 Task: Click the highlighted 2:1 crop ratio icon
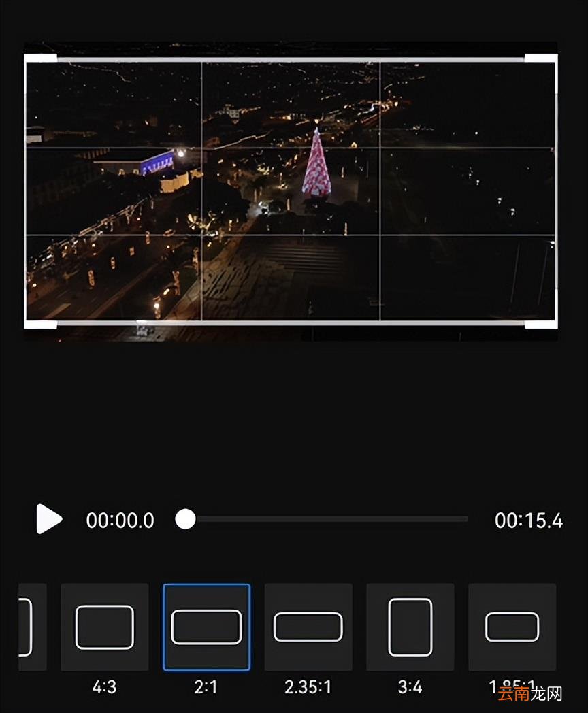click(x=206, y=627)
